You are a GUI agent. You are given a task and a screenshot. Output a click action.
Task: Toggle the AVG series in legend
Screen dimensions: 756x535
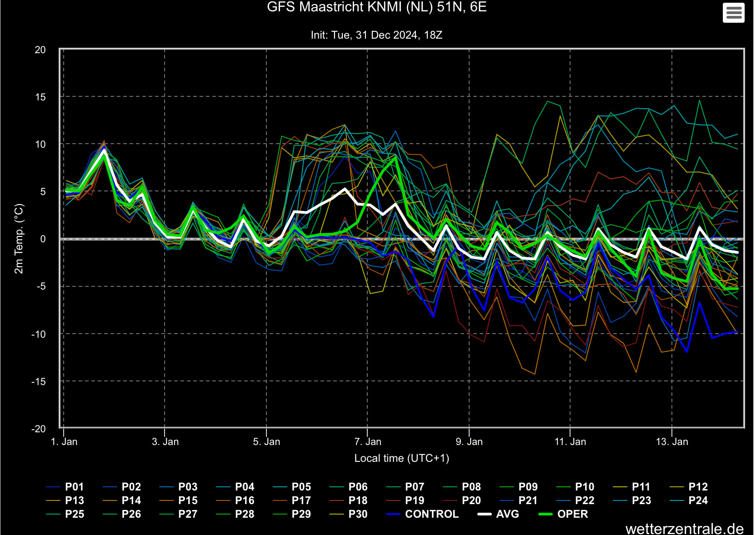(498, 514)
